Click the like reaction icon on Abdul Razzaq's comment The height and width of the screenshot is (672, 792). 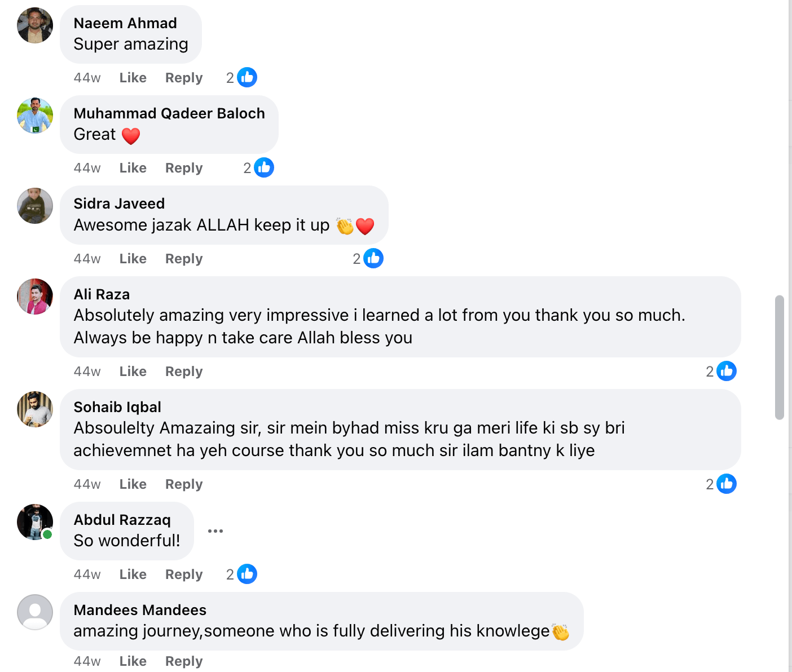247,574
